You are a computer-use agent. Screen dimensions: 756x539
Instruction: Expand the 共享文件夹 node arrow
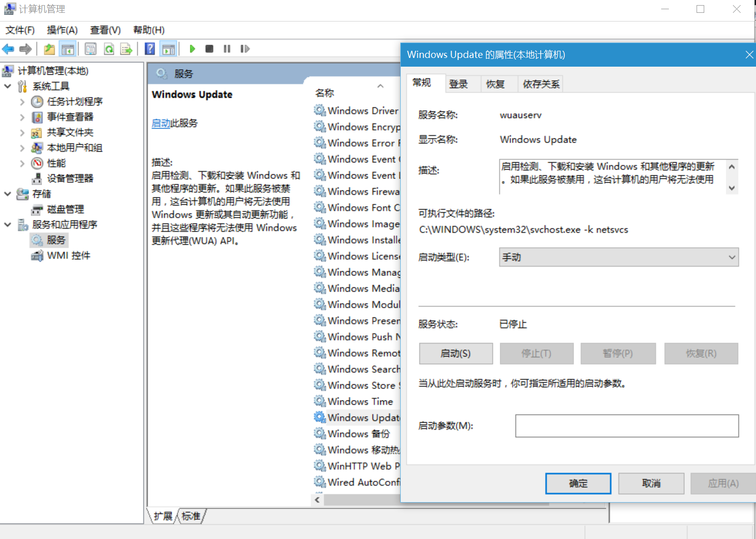pyautogui.click(x=22, y=132)
